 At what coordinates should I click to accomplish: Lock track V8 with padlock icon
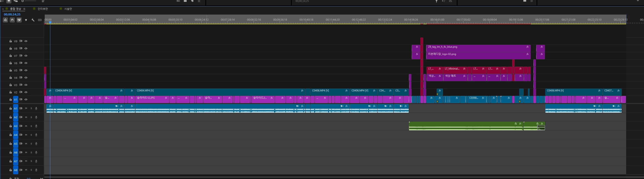pyautogui.click(x=11, y=49)
